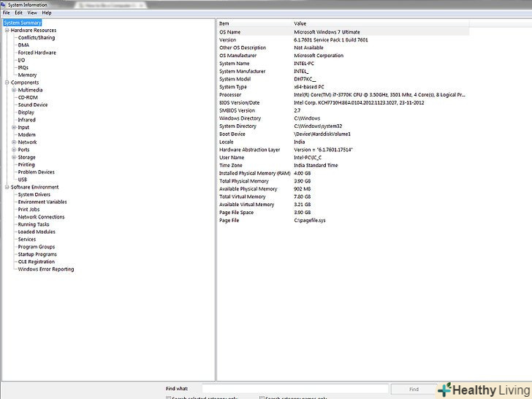Select System Drivers tree item
This screenshot has height=399, width=532.
(34, 194)
